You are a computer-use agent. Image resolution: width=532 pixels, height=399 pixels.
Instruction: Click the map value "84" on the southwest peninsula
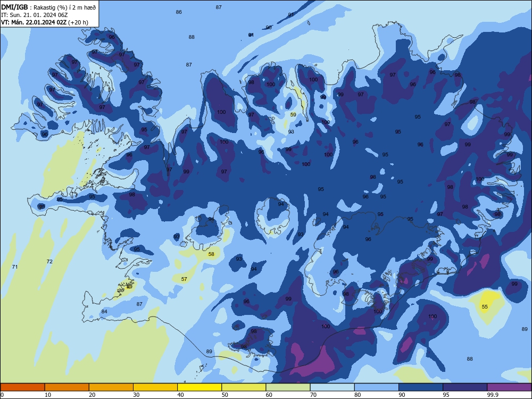[104, 311]
